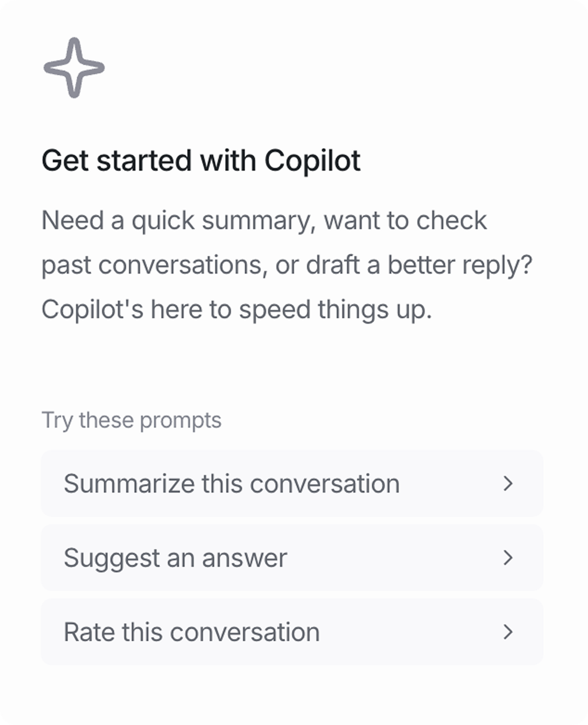Click the "past conversations" phrase in description
The height and width of the screenshot is (725, 588).
[151, 265]
